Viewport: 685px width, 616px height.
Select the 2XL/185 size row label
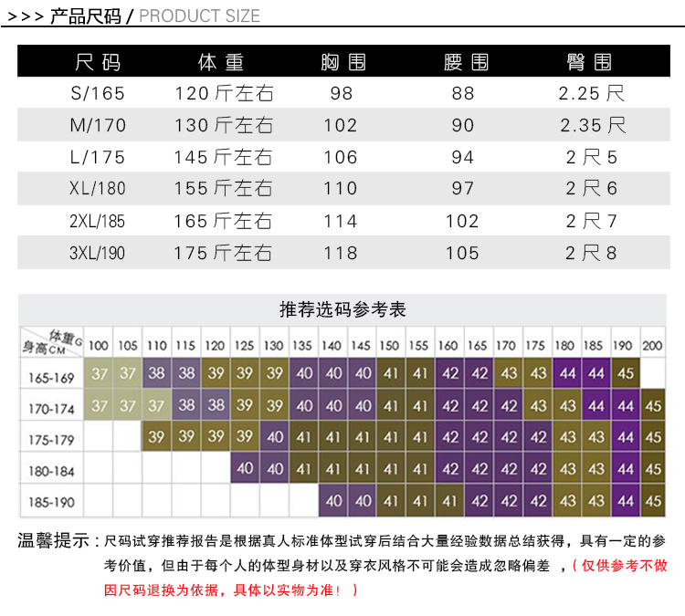[x=97, y=221]
